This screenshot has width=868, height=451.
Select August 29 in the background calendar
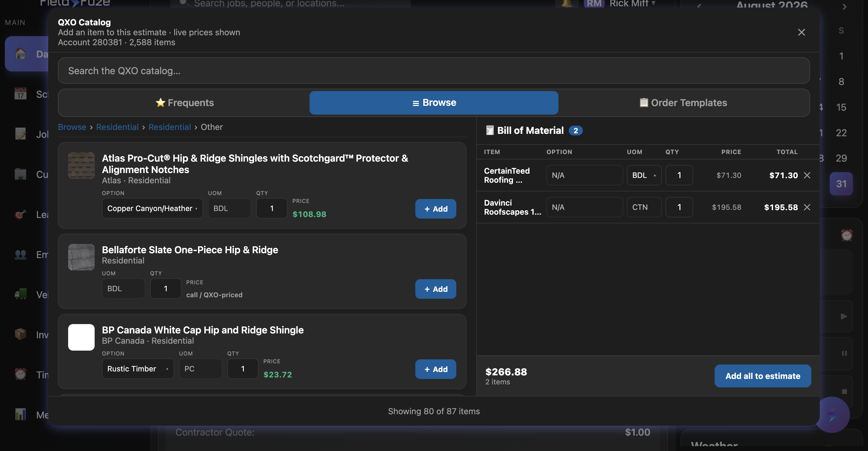[x=841, y=158]
